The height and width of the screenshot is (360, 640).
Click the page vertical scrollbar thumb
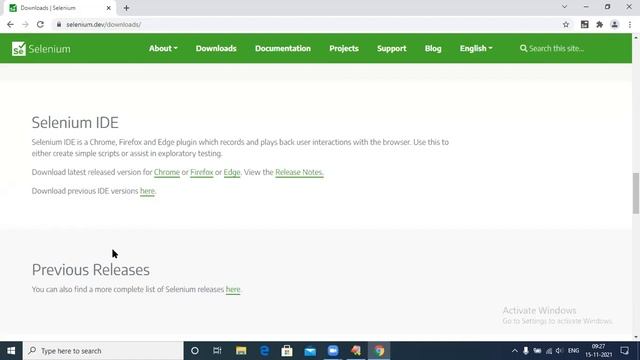(636, 193)
